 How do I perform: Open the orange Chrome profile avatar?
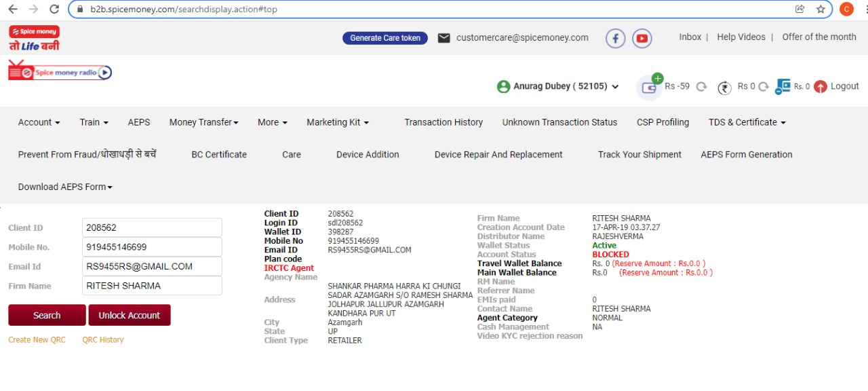pyautogui.click(x=846, y=10)
